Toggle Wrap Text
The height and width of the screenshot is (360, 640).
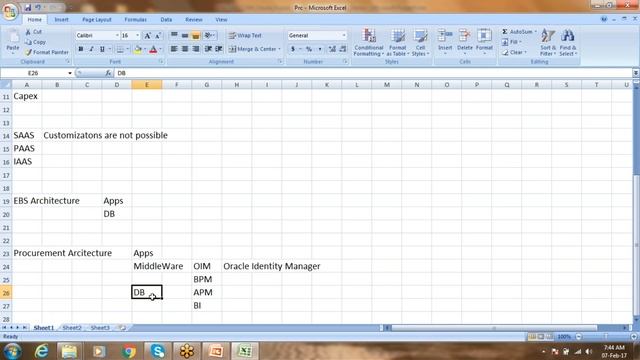pyautogui.click(x=245, y=36)
